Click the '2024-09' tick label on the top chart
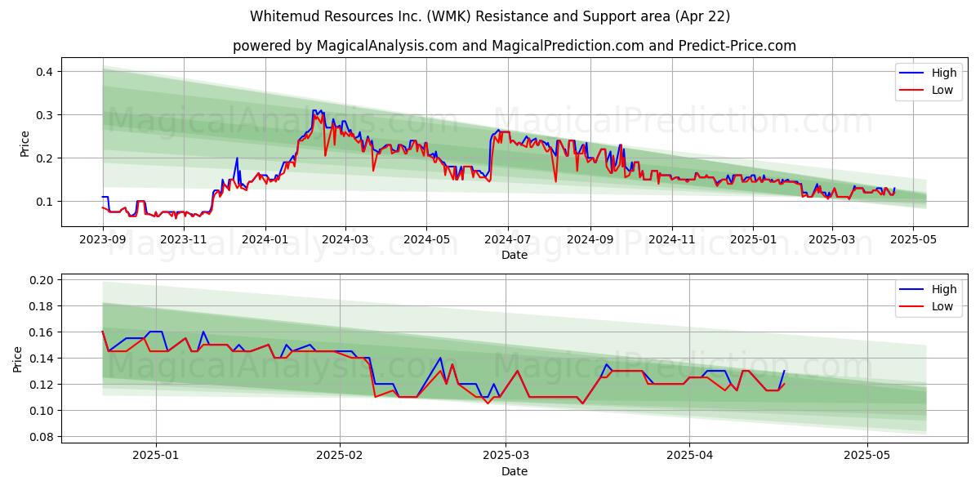 [x=590, y=240]
